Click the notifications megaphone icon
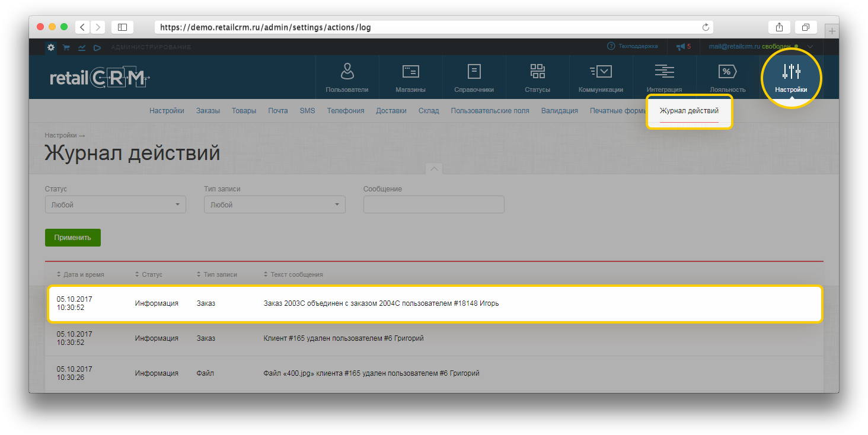868x435 pixels. [x=680, y=46]
